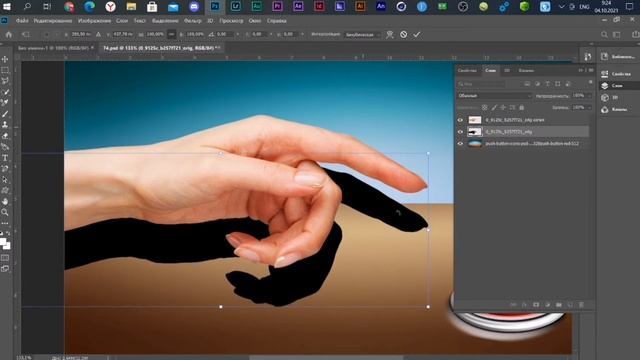Commit the transform with the checkmark

click(416, 35)
